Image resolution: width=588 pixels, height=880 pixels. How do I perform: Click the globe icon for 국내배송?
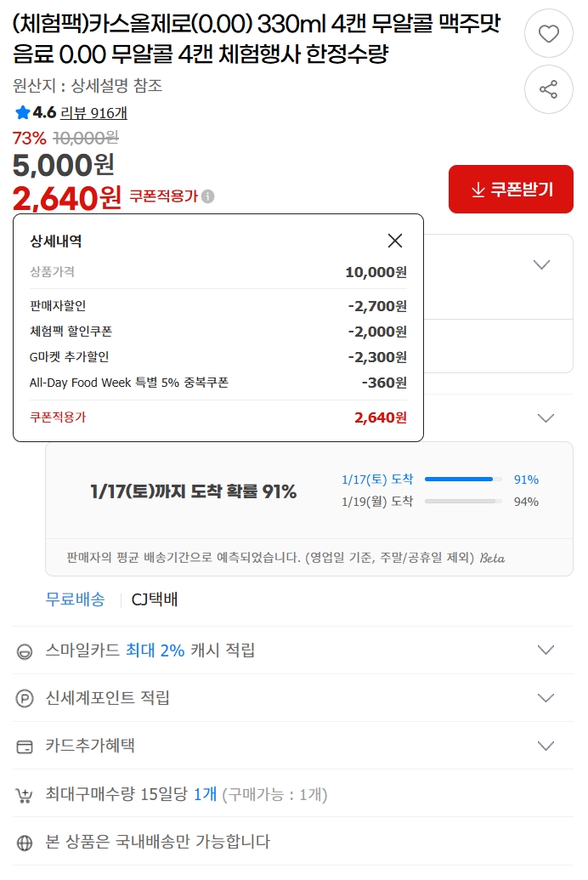pyautogui.click(x=25, y=843)
